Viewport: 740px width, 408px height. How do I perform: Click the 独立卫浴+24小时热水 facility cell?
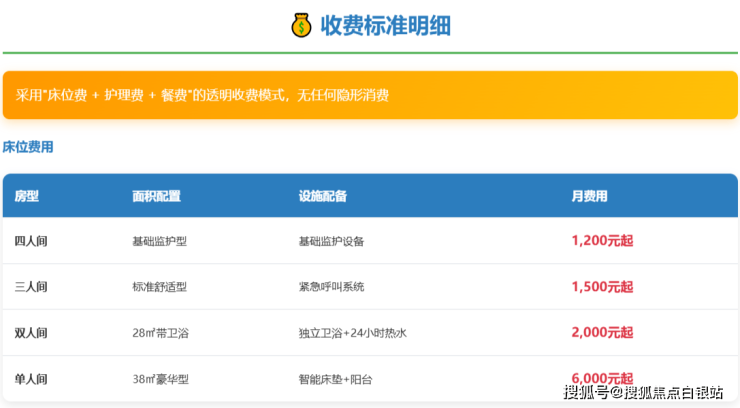tap(352, 333)
